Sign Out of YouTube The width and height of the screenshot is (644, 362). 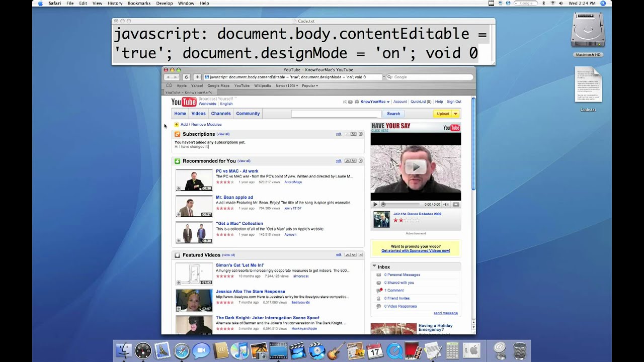pos(454,102)
